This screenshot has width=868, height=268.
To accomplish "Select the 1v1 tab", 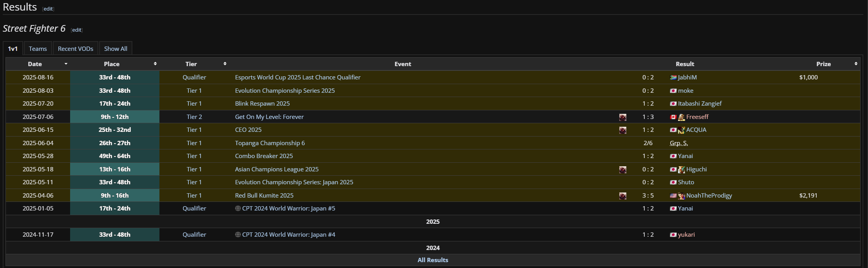I will tap(13, 49).
